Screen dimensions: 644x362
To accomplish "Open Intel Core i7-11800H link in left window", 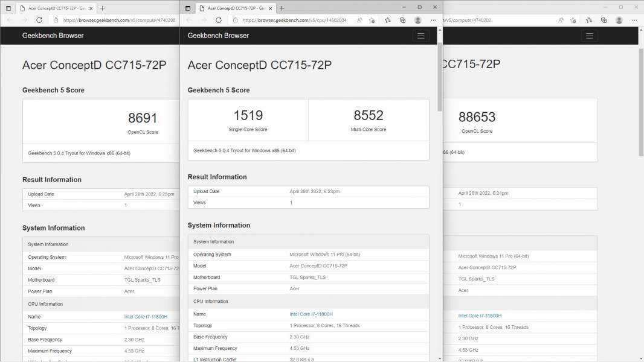I will coord(146,317).
